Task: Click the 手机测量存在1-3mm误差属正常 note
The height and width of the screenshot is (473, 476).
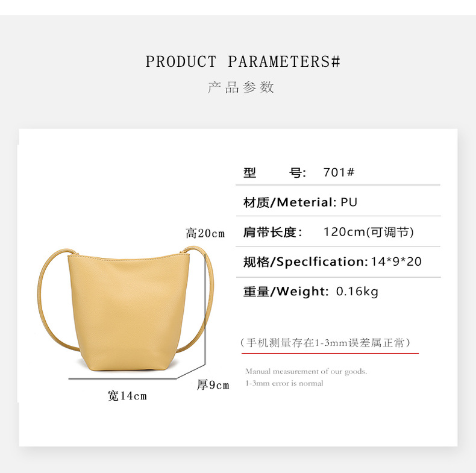Action: [x=325, y=343]
